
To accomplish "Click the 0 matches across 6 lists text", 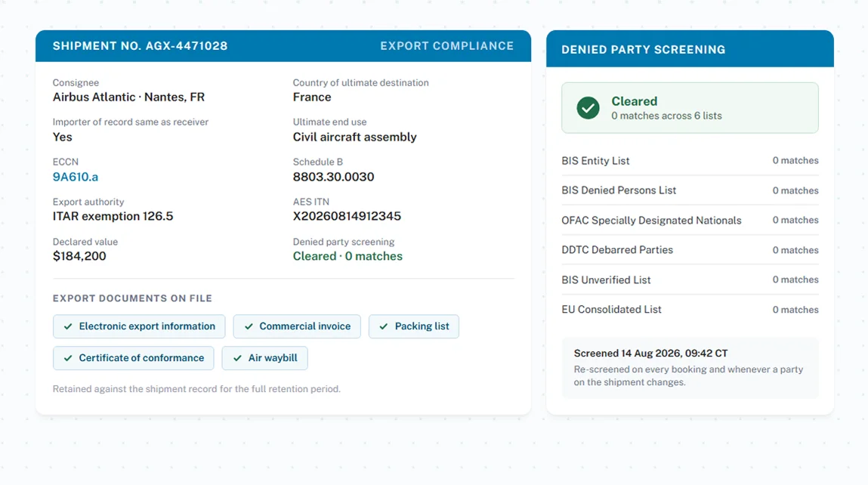I will click(666, 116).
